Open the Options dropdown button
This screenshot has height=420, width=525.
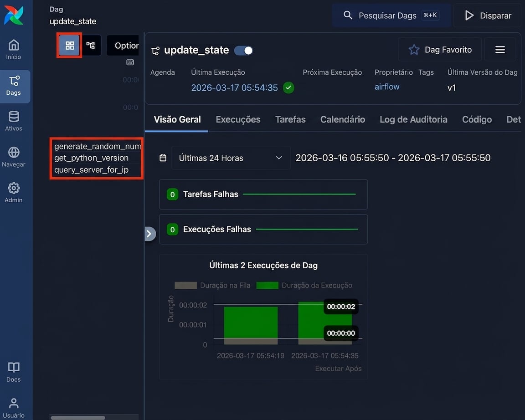123,46
